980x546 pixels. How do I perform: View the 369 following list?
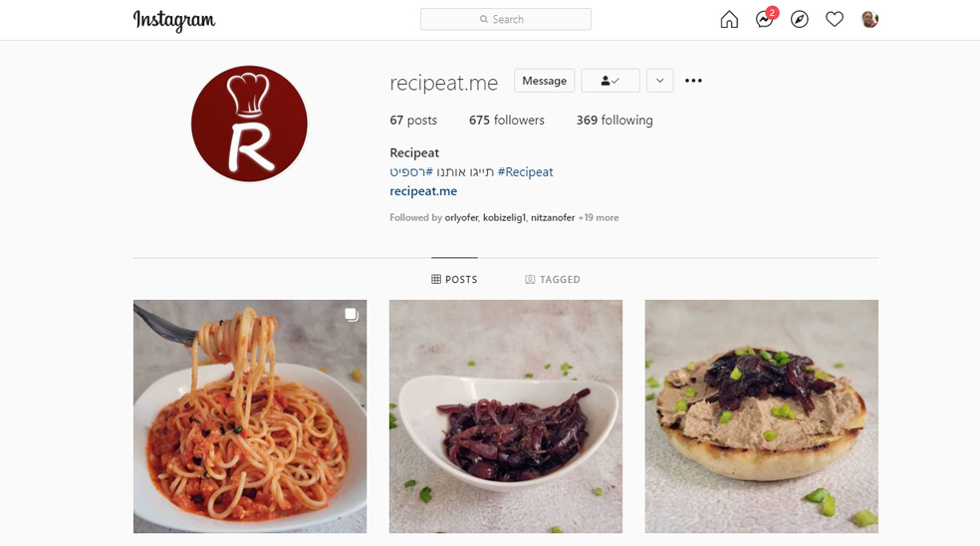[614, 121]
